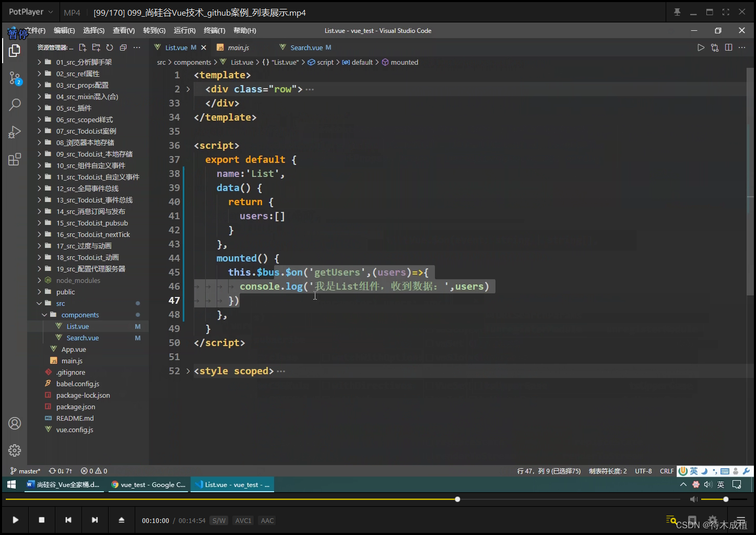The image size is (756, 535).
Task: Open the 选择(S) menu
Action: click(x=94, y=31)
